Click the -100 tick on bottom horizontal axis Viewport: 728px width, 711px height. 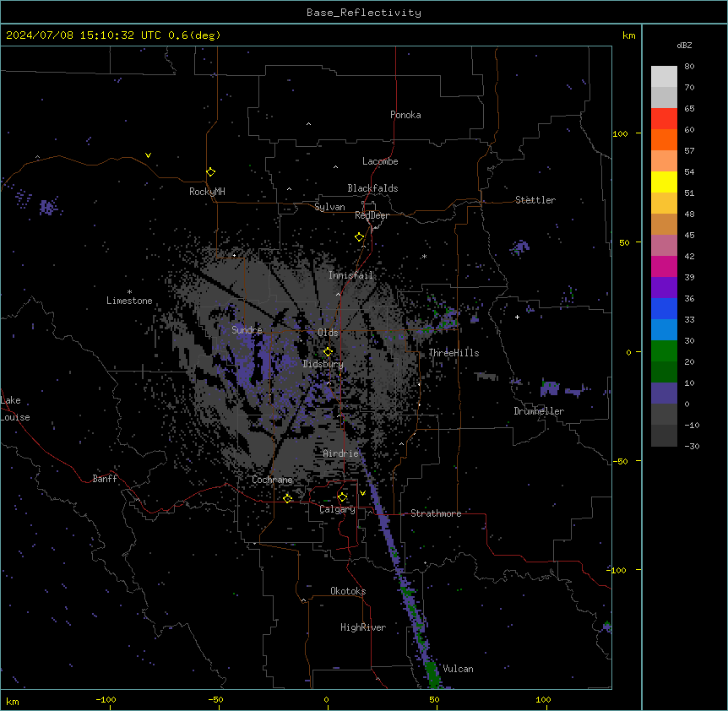106,699
